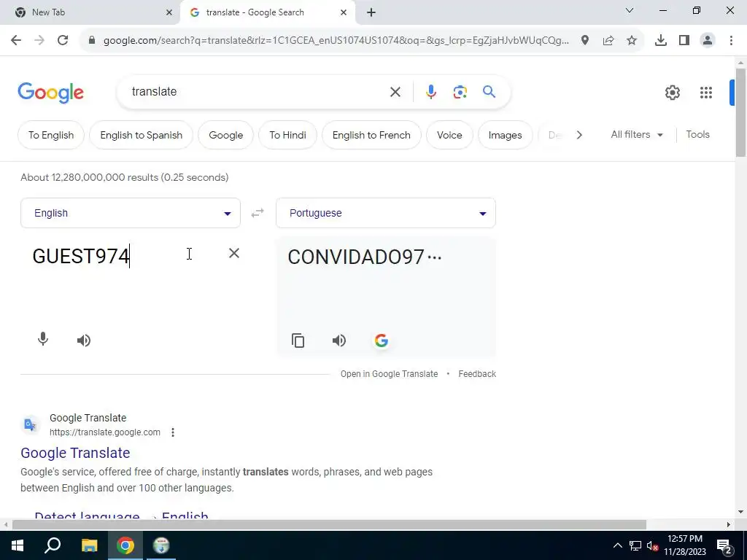Screen dimensions: 747x560
Task: Listen to the Portuguese translation
Action: click(339, 341)
